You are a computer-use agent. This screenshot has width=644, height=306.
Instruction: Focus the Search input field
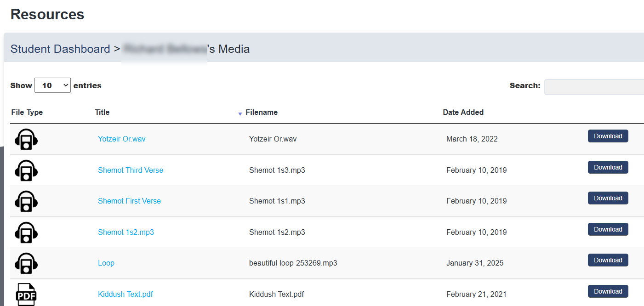point(594,87)
